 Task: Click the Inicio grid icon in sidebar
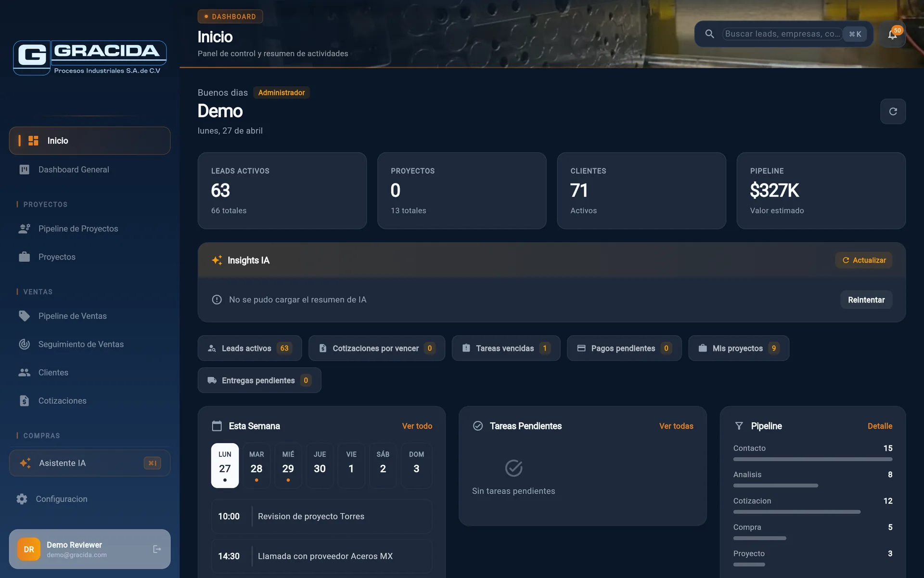pyautogui.click(x=33, y=141)
